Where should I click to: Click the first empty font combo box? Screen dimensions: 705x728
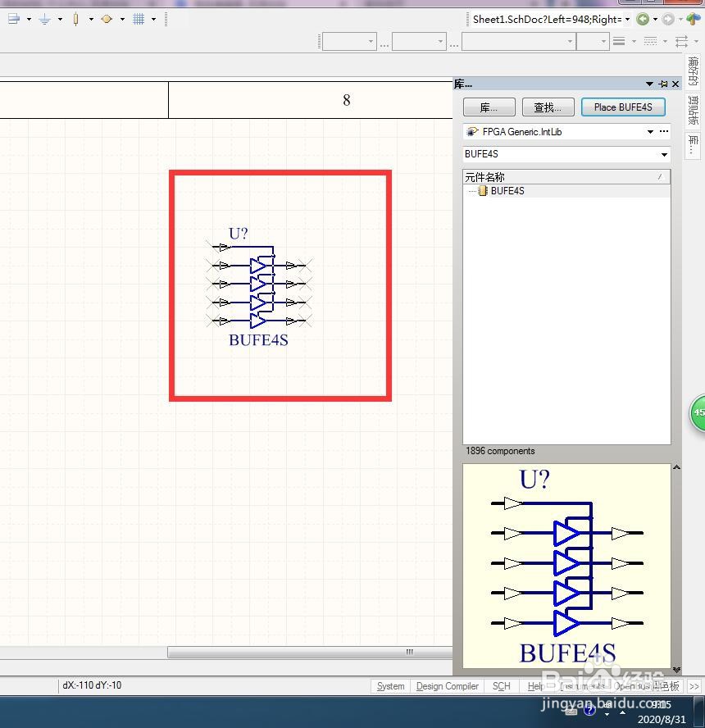click(349, 41)
